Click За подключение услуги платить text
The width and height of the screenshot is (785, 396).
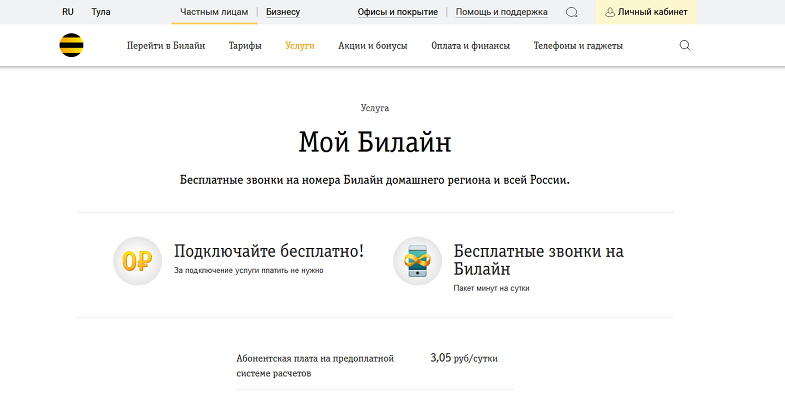(248, 270)
